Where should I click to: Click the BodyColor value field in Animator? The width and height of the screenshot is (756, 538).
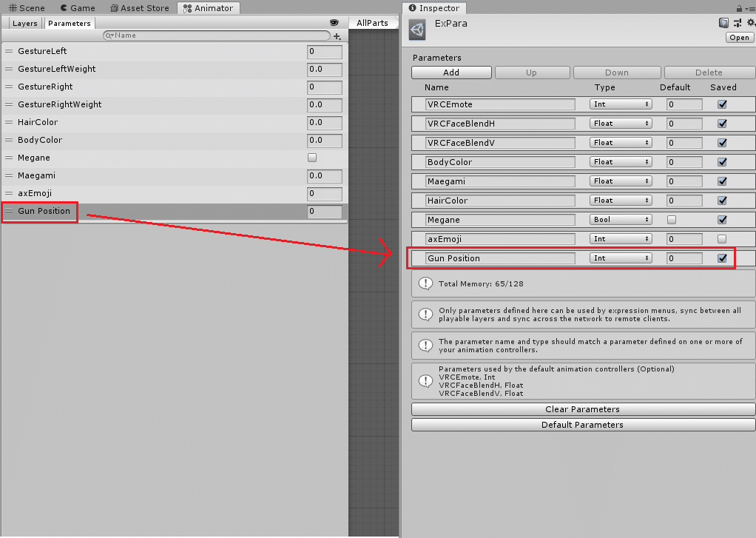point(325,141)
